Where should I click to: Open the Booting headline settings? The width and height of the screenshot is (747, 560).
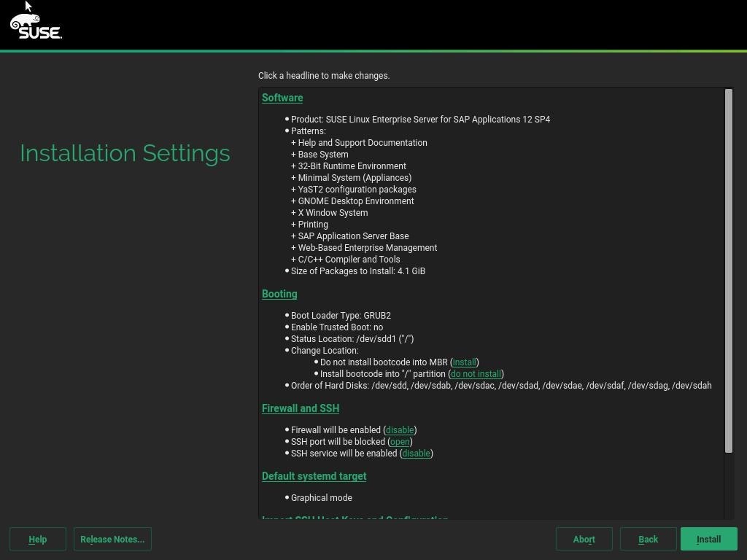pos(279,294)
